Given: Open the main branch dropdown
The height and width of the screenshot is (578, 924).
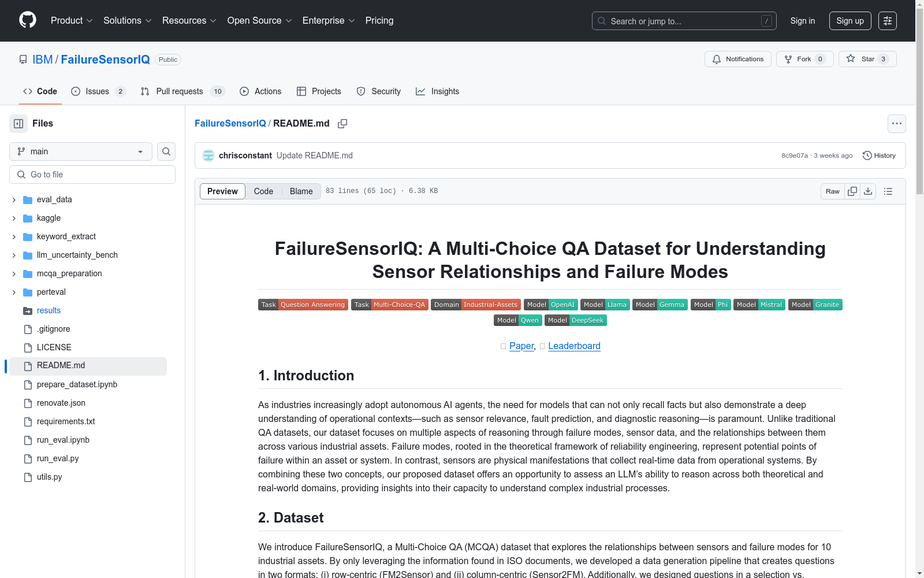Looking at the screenshot, I should coord(80,151).
